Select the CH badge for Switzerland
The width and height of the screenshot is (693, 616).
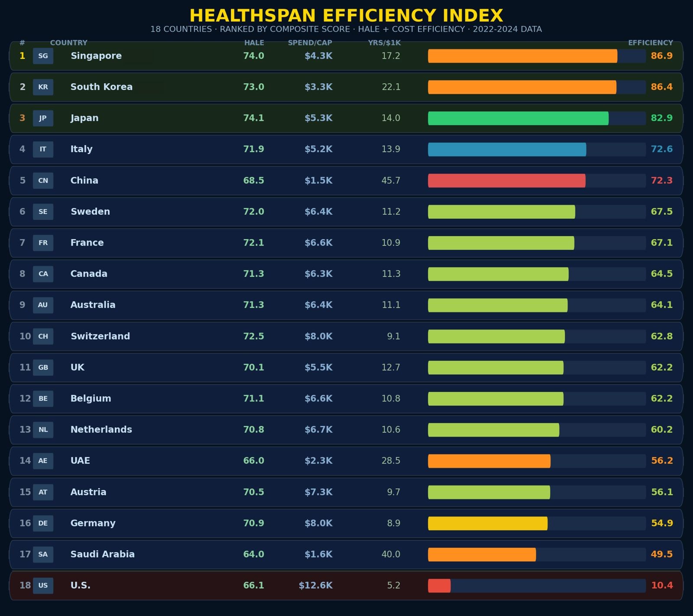[43, 336]
